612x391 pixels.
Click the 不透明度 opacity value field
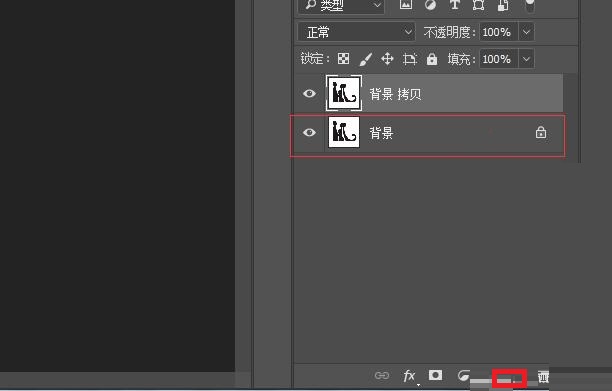tap(499, 32)
